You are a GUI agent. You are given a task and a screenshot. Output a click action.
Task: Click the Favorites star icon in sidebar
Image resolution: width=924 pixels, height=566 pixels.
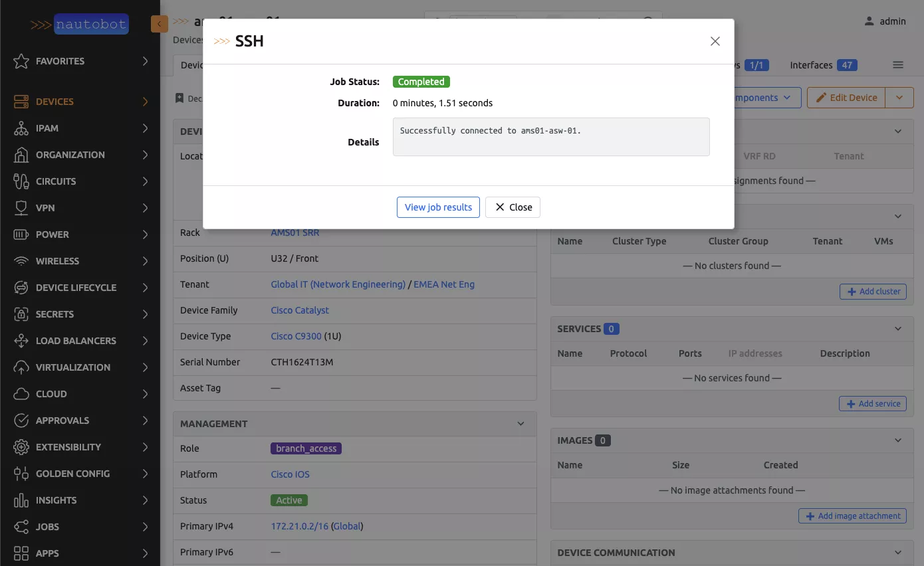click(x=21, y=61)
